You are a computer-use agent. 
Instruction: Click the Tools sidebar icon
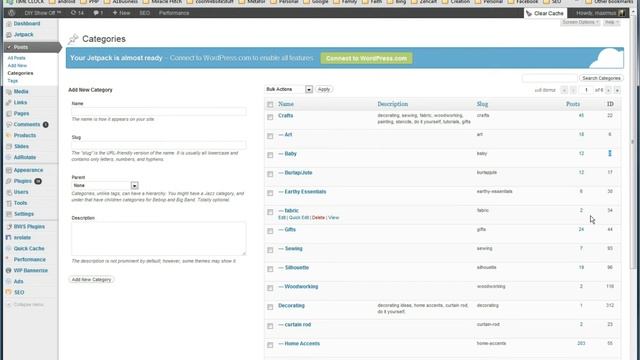click(9, 203)
